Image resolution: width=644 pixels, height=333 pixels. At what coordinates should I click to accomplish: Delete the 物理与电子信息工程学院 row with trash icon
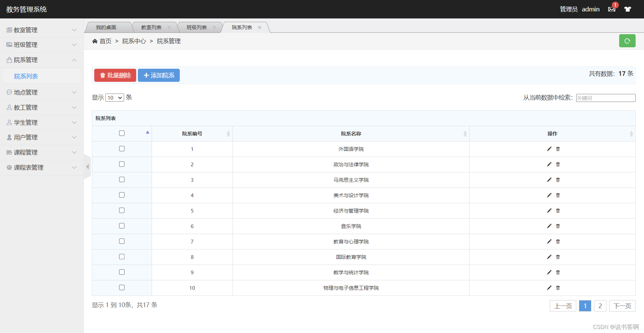point(558,288)
